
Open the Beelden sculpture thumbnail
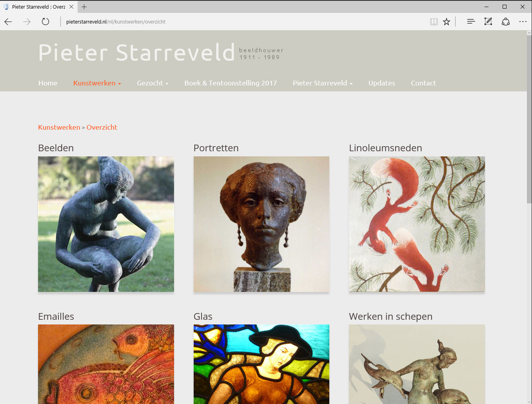pos(106,224)
